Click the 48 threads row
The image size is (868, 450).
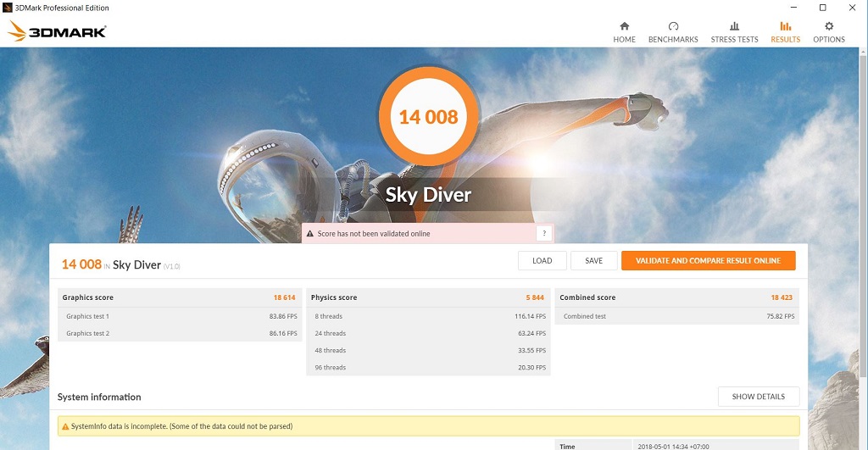point(428,350)
